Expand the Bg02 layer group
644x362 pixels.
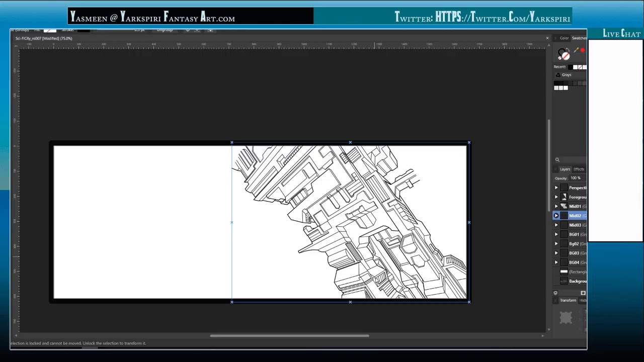(x=556, y=244)
